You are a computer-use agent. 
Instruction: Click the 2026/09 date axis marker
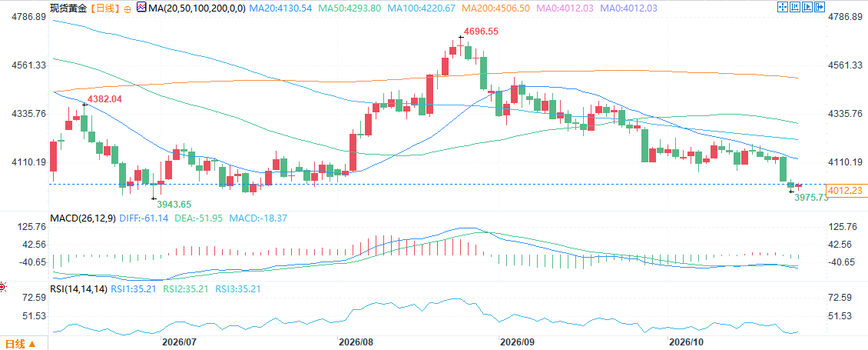(515, 343)
